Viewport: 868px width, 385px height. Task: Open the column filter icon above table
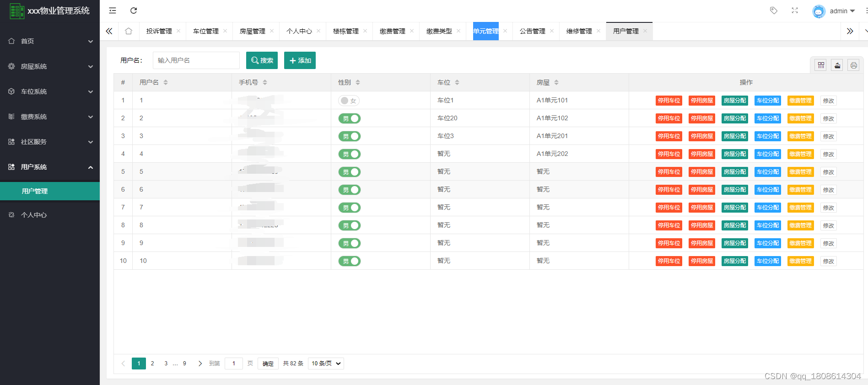pyautogui.click(x=821, y=65)
